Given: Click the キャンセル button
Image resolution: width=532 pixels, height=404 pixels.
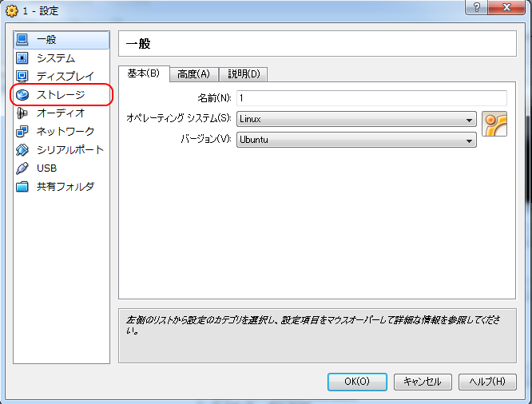Looking at the screenshot, I should click(423, 382).
